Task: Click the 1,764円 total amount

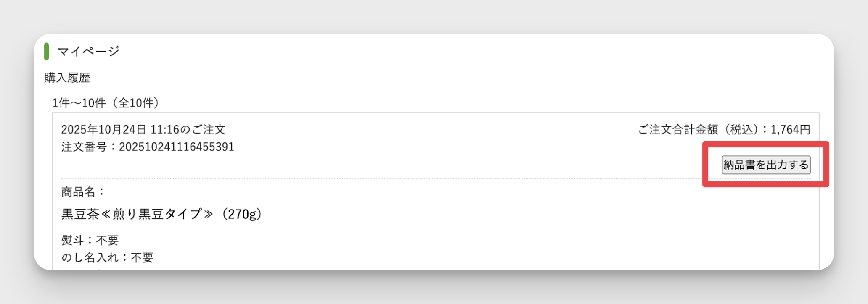Action: point(790,129)
